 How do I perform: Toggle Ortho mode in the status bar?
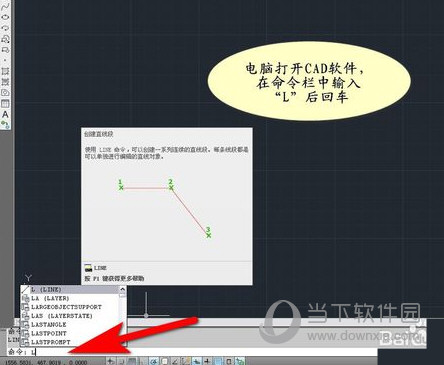143,361
